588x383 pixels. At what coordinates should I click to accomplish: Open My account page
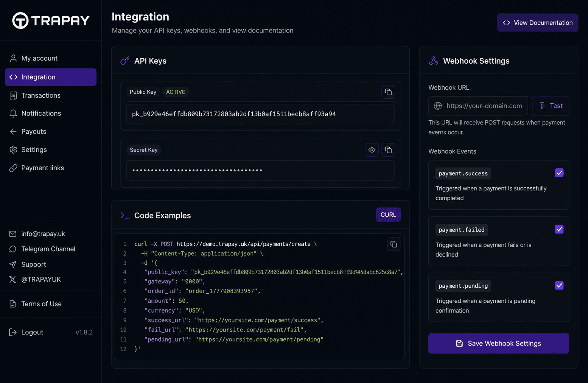51,58
